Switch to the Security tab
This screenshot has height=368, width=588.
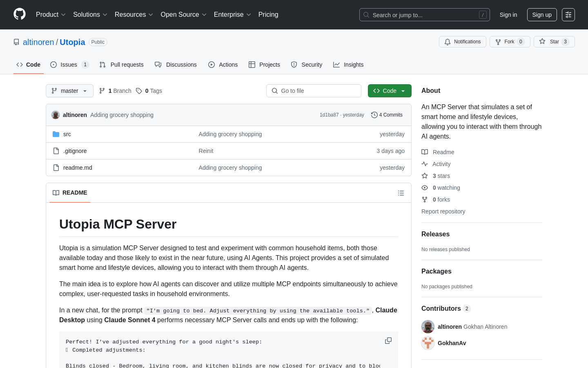point(307,65)
